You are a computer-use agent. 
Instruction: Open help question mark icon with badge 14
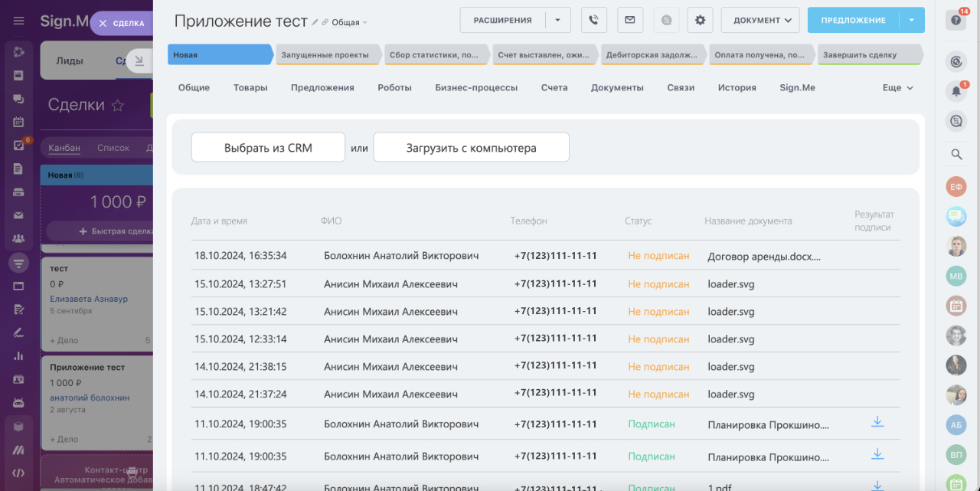pyautogui.click(x=956, y=20)
